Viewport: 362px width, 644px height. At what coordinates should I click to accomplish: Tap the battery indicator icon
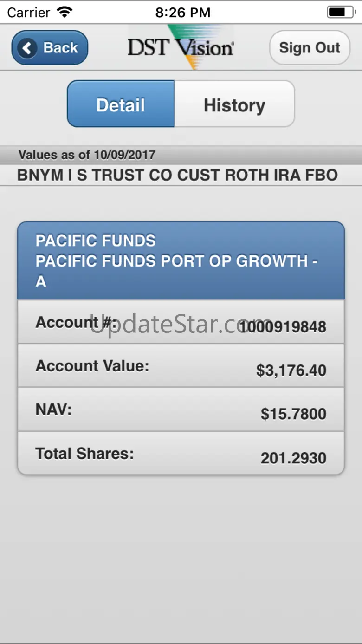[341, 12]
